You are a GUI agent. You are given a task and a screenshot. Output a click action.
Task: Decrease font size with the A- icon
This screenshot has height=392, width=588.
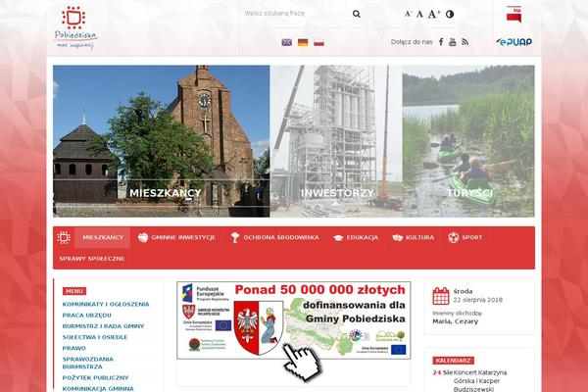[x=408, y=15]
